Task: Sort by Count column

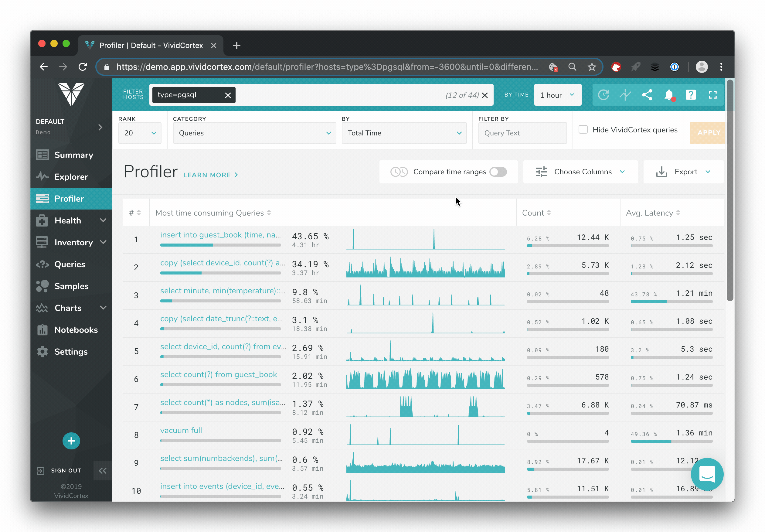Action: click(536, 213)
